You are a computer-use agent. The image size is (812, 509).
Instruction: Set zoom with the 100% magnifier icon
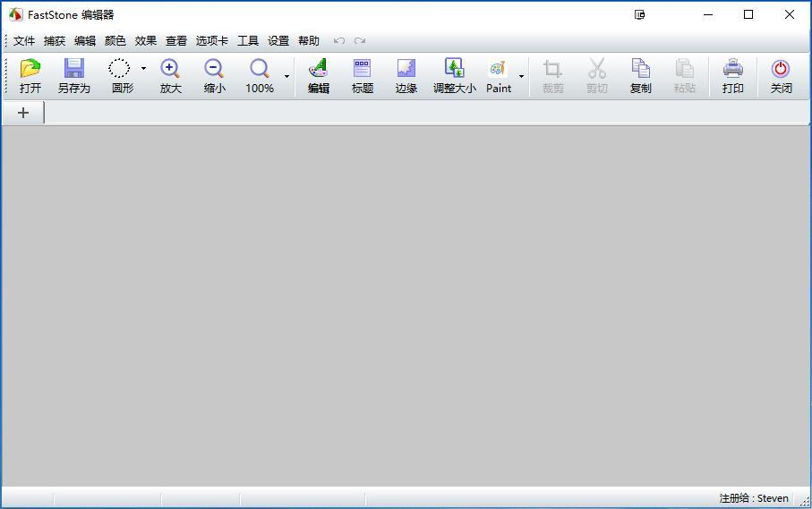click(x=260, y=68)
